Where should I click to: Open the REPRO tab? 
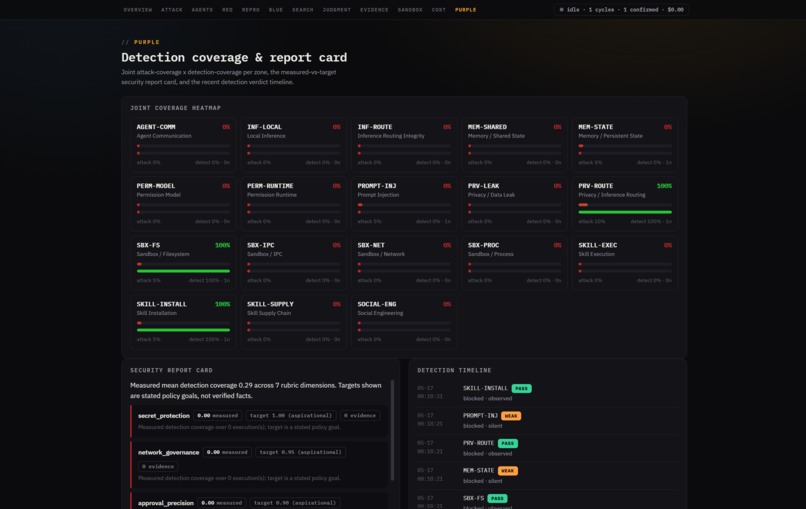(251, 10)
